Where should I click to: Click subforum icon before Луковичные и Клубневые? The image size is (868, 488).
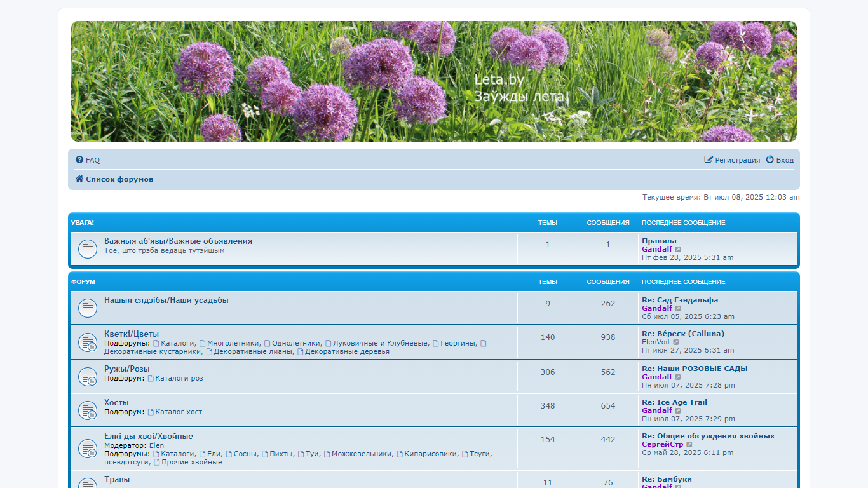[329, 344]
